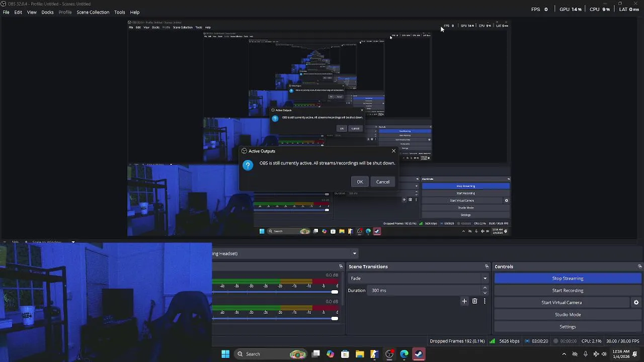Click the GPU 14% overlay readout

[571, 9]
